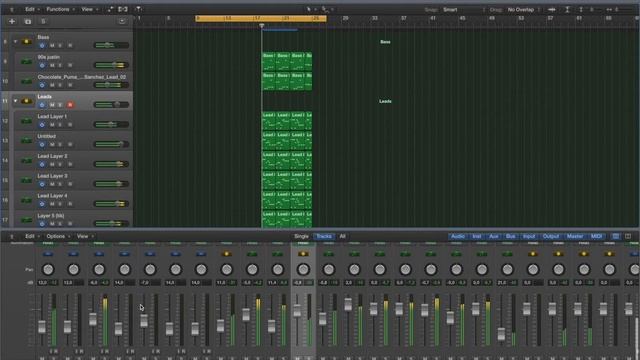Open the mixer View menu

pos(84,236)
